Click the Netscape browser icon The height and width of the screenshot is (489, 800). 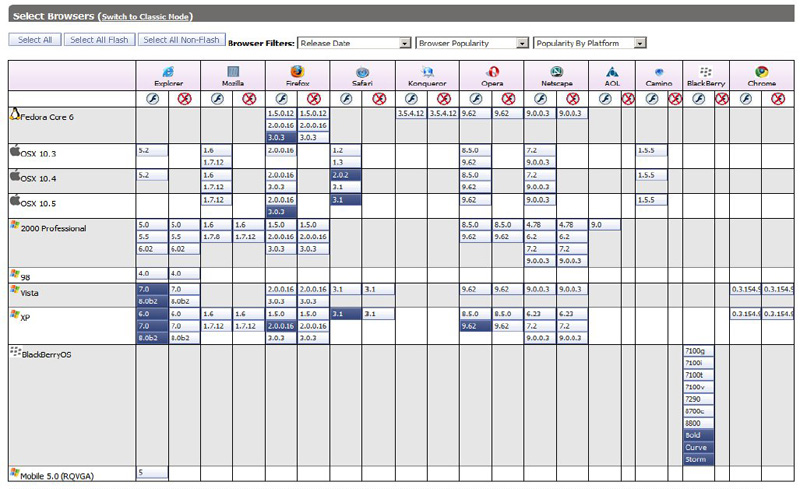557,71
